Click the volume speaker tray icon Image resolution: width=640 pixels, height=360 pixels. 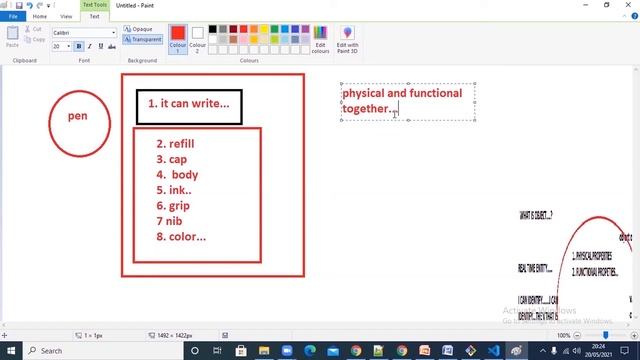[x=576, y=351]
